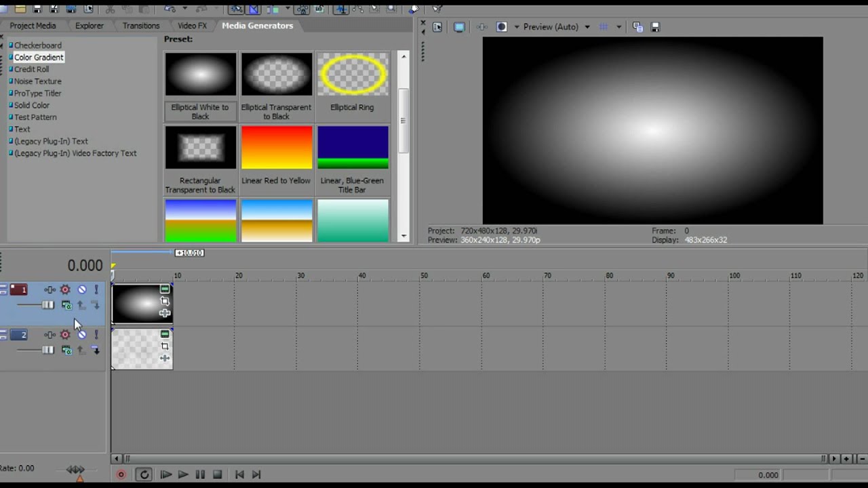Solo video track 1

96,290
